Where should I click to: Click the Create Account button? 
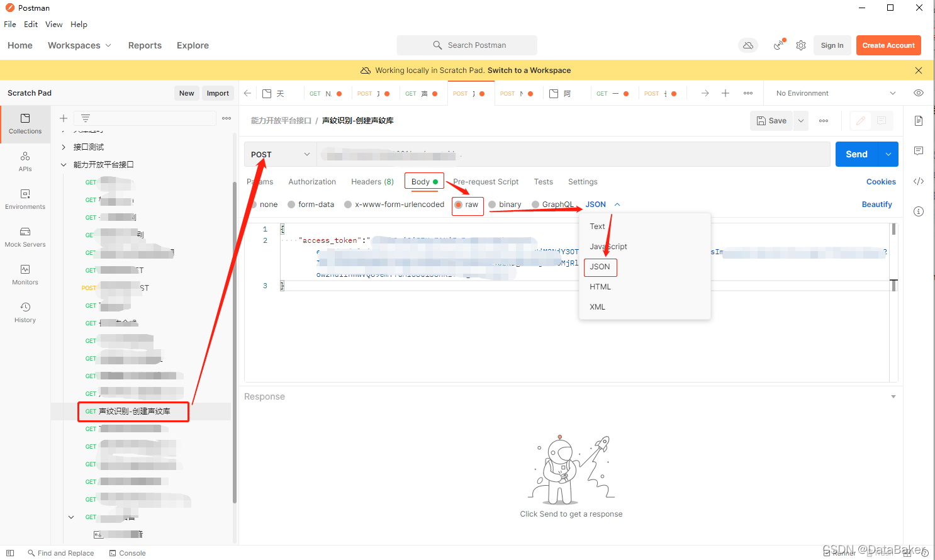[x=888, y=45]
